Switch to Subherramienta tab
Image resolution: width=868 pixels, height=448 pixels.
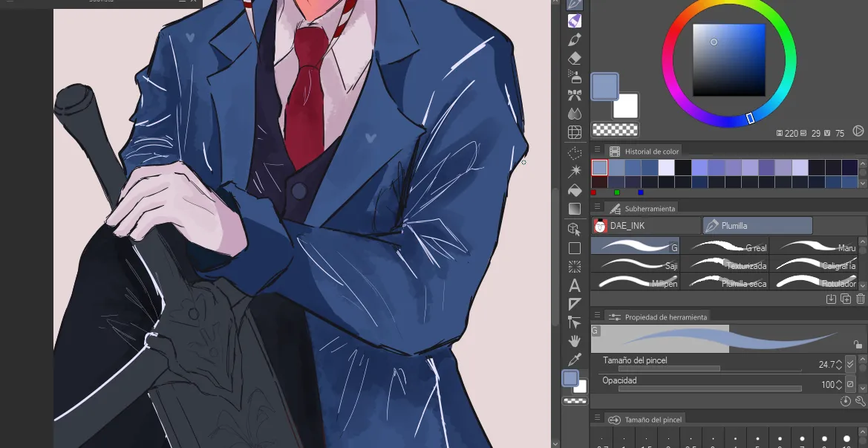[641, 208]
